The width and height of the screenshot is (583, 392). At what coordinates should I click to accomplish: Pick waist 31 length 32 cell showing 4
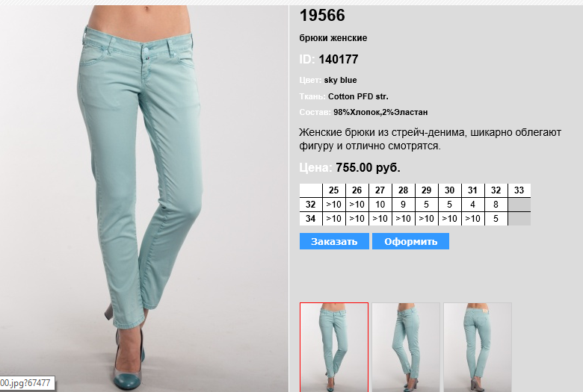[x=472, y=205]
